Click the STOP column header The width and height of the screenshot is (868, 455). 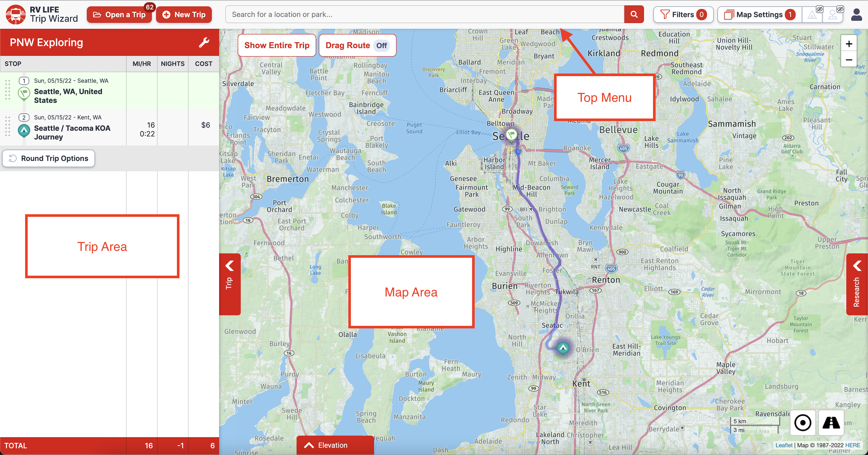coord(13,64)
